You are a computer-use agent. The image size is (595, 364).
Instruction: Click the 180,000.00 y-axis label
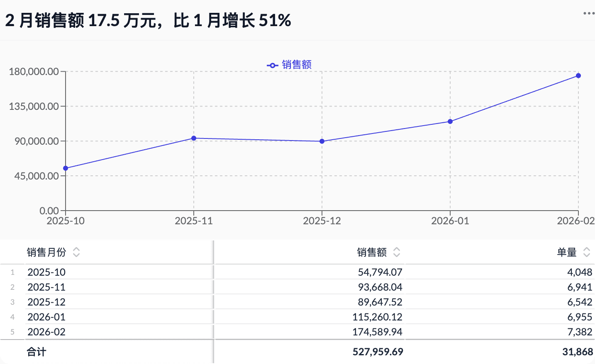[34, 71]
